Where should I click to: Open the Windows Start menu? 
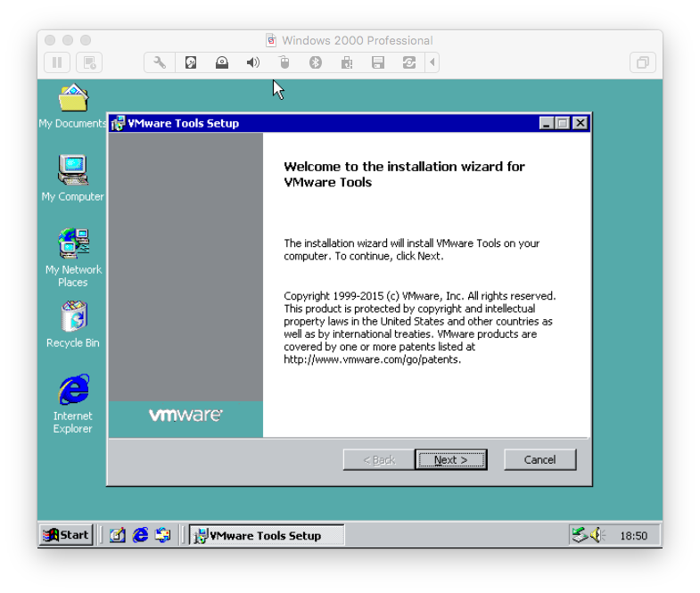coord(66,535)
